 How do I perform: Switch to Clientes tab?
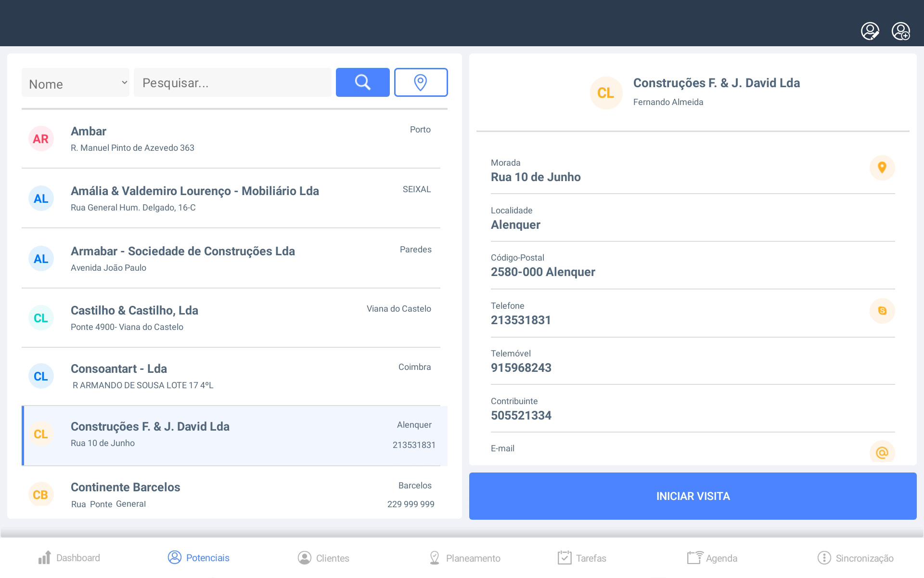pos(323,558)
